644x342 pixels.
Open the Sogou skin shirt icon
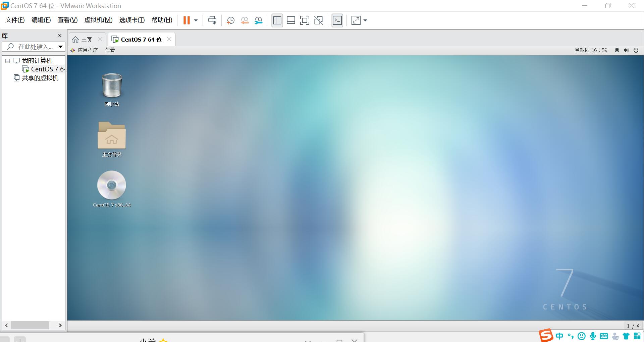[x=626, y=336]
